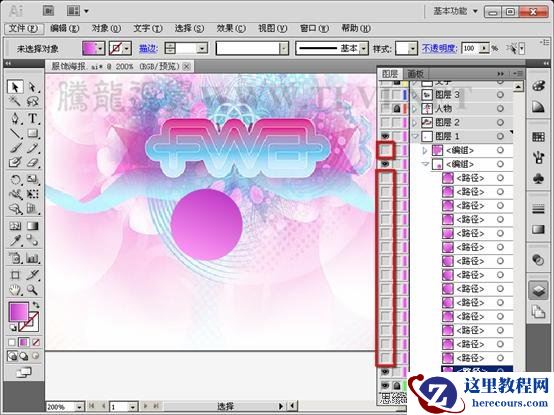554x415 pixels.
Task: Expand the 图层 2 layer triangle
Action: point(415,122)
